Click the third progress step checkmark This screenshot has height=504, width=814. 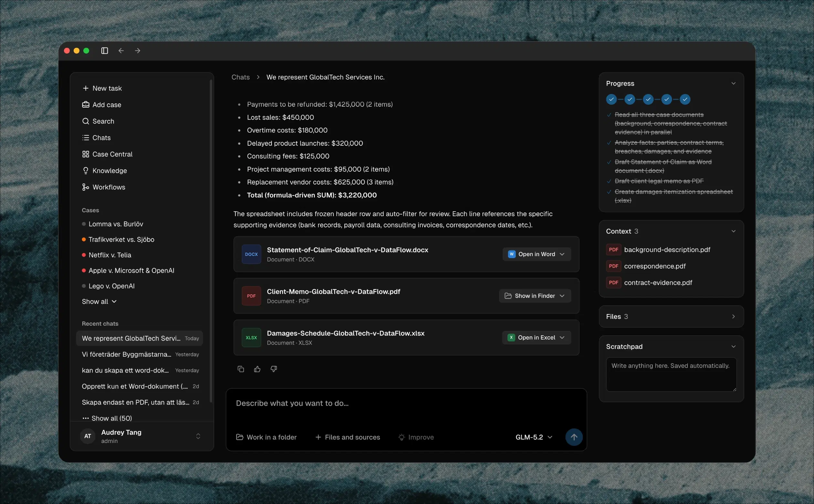point(648,99)
